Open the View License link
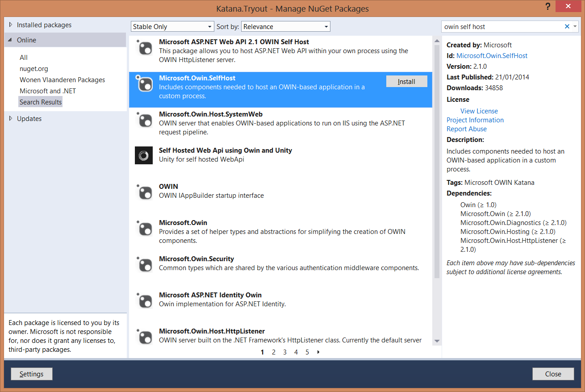This screenshot has height=392, width=585. [x=479, y=111]
